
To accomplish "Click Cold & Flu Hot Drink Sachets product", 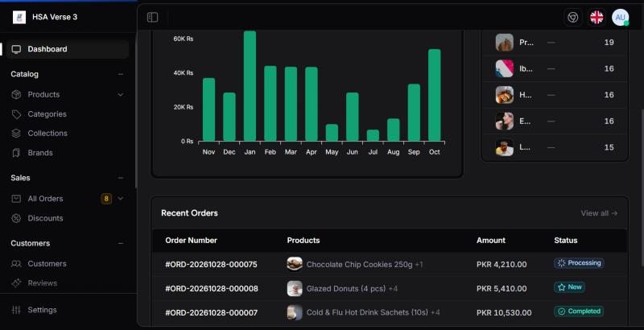I will click(x=367, y=313).
